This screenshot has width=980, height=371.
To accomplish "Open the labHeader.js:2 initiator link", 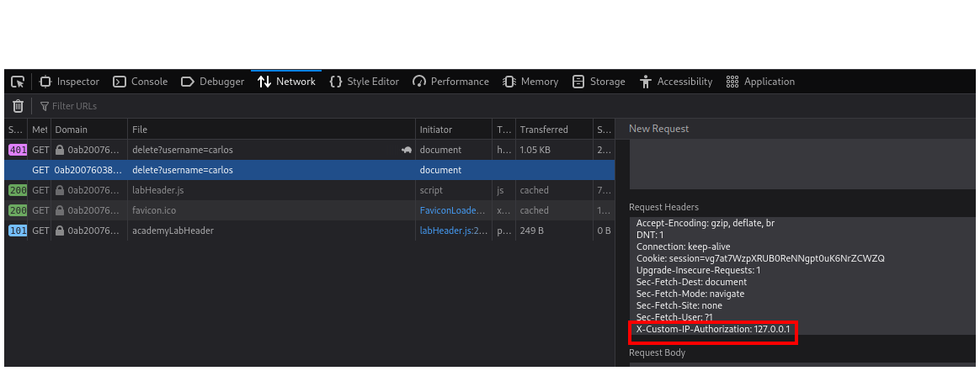I will 453,231.
